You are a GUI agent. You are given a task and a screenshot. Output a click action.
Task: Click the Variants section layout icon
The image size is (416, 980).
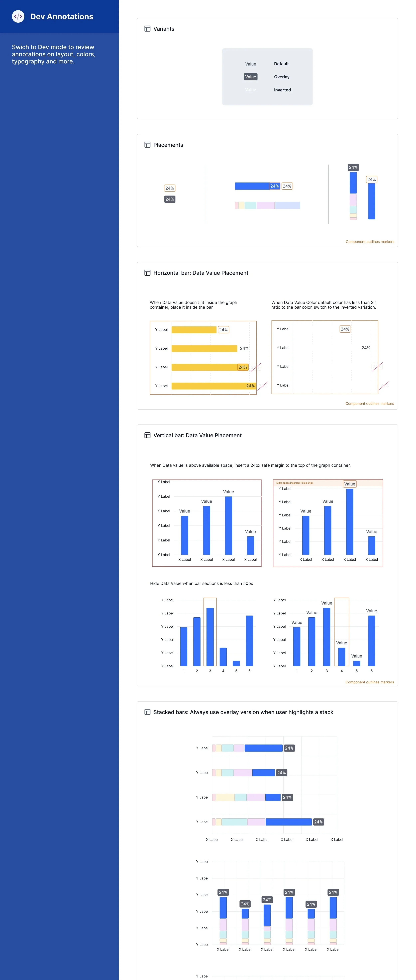coord(148,28)
